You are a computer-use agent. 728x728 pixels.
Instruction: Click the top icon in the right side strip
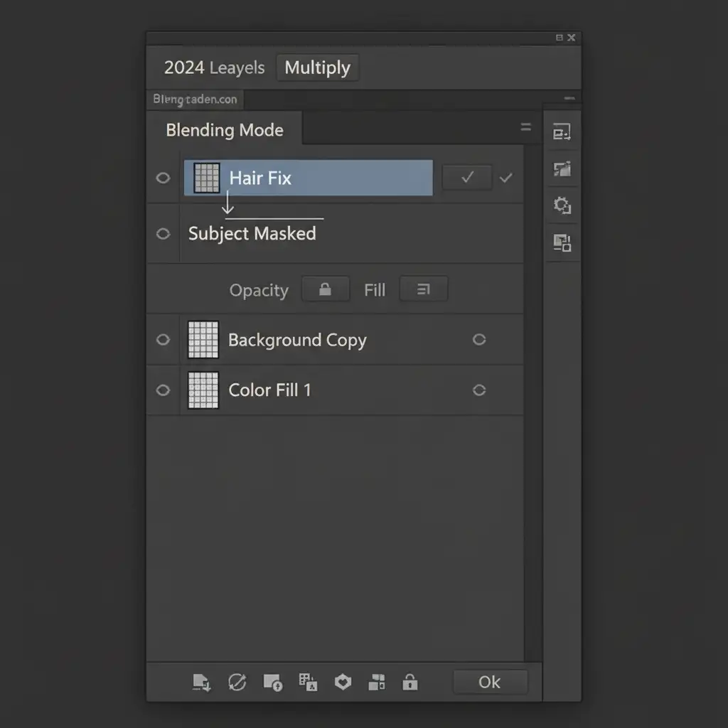(562, 132)
